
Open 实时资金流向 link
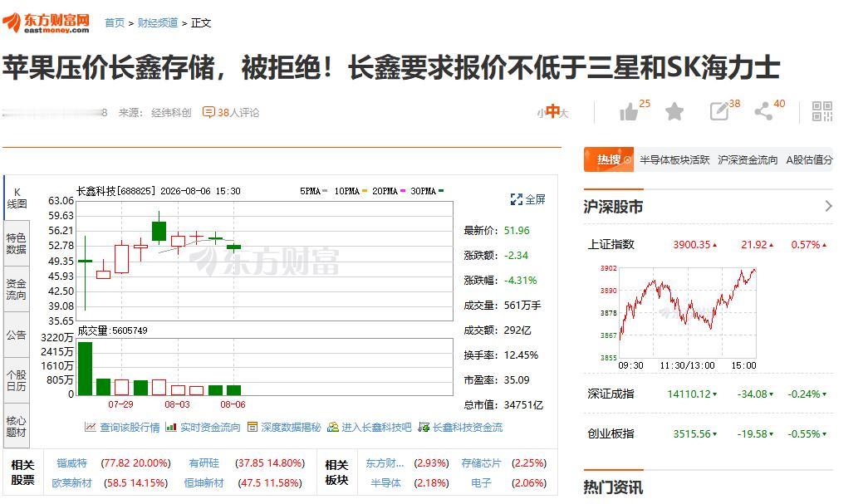(210, 427)
